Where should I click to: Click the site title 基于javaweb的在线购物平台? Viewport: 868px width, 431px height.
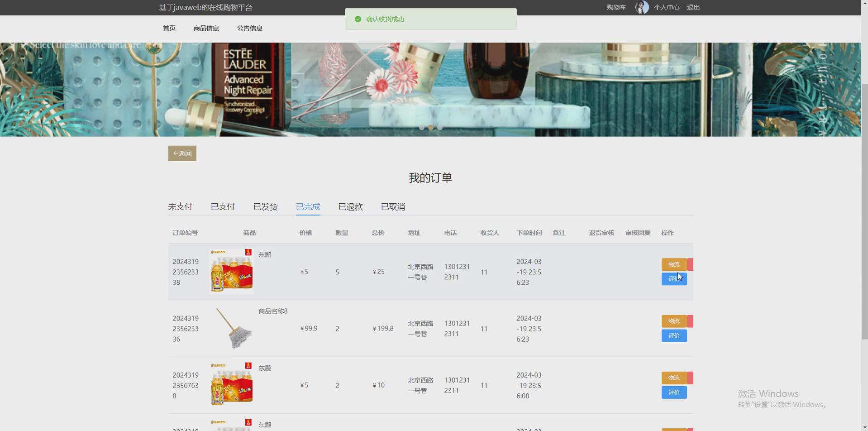click(x=205, y=7)
